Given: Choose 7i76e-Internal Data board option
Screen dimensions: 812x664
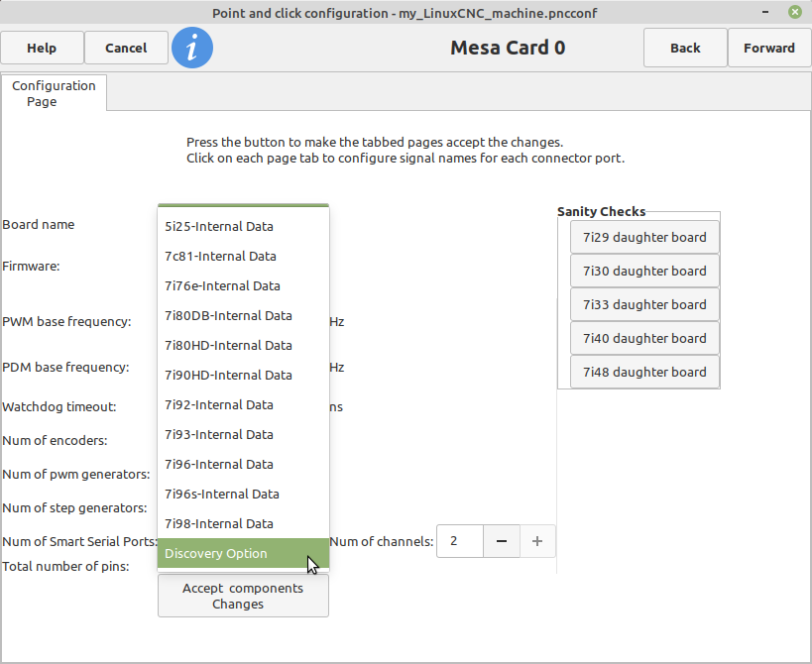Looking at the screenshot, I should [243, 286].
